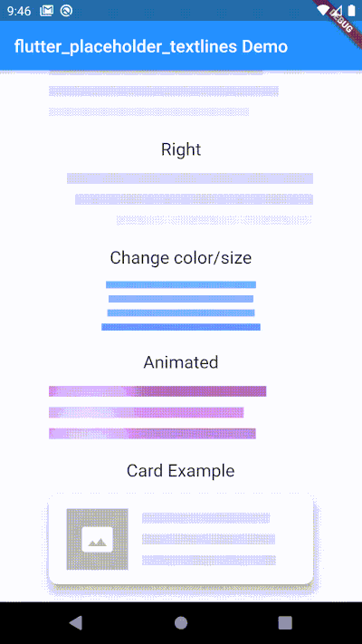Click the shortest right-aligned placeholder line

coord(214,220)
